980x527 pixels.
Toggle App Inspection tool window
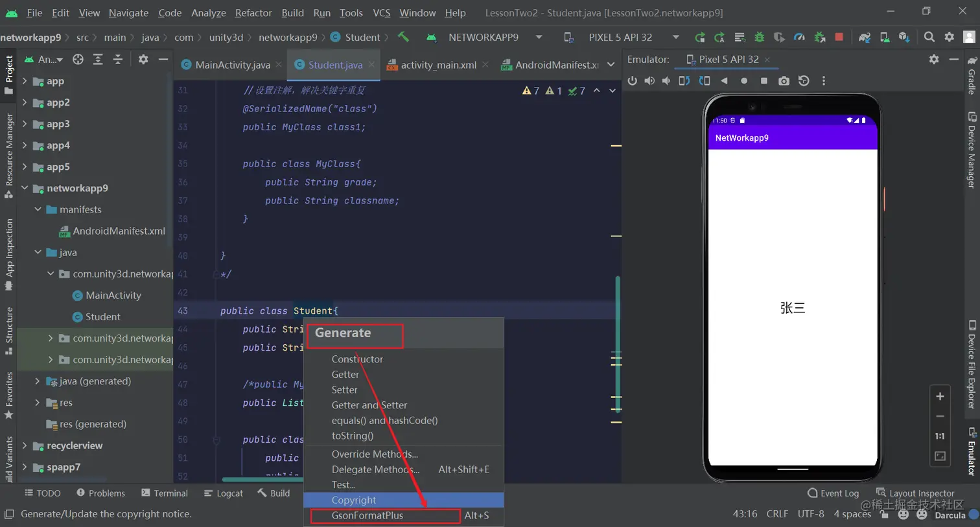(9, 254)
